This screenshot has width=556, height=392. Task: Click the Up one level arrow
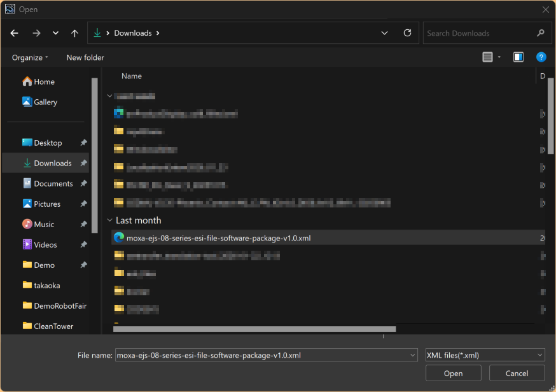click(x=74, y=33)
